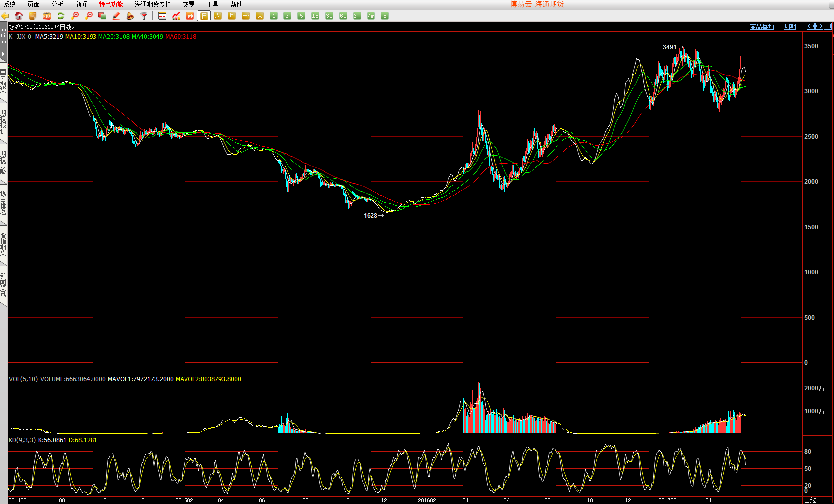
Task: Select the monthly (月) period button
Action: tap(232, 16)
